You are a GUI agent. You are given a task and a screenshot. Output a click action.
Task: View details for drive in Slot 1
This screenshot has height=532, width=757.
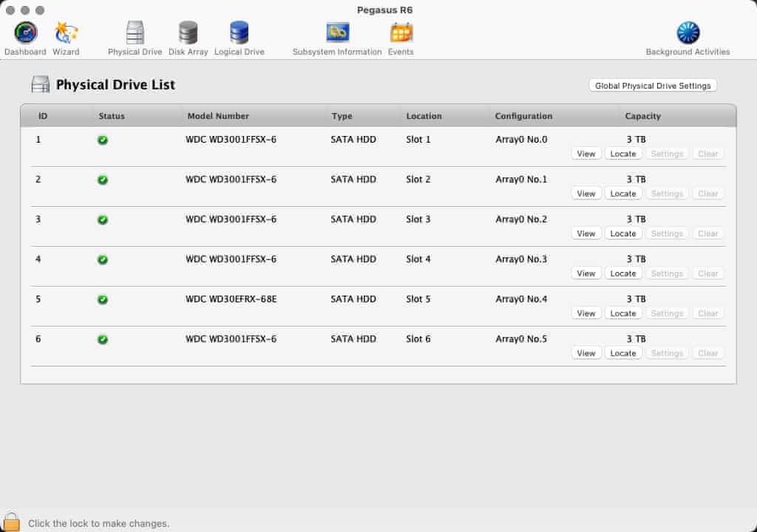586,154
